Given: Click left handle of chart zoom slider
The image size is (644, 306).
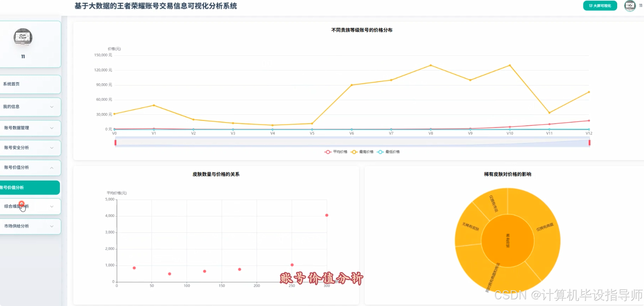Looking at the screenshot, I should click(x=115, y=143).
